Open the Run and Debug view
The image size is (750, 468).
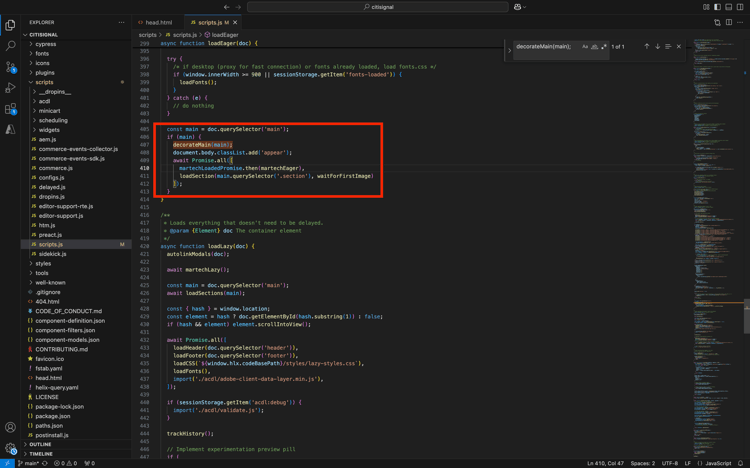(x=10, y=88)
